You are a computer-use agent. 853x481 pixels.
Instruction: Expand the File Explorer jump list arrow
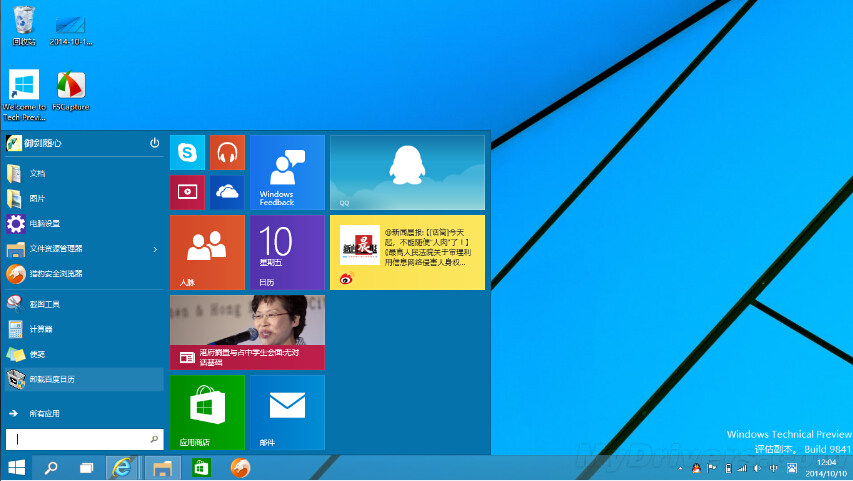[155, 249]
